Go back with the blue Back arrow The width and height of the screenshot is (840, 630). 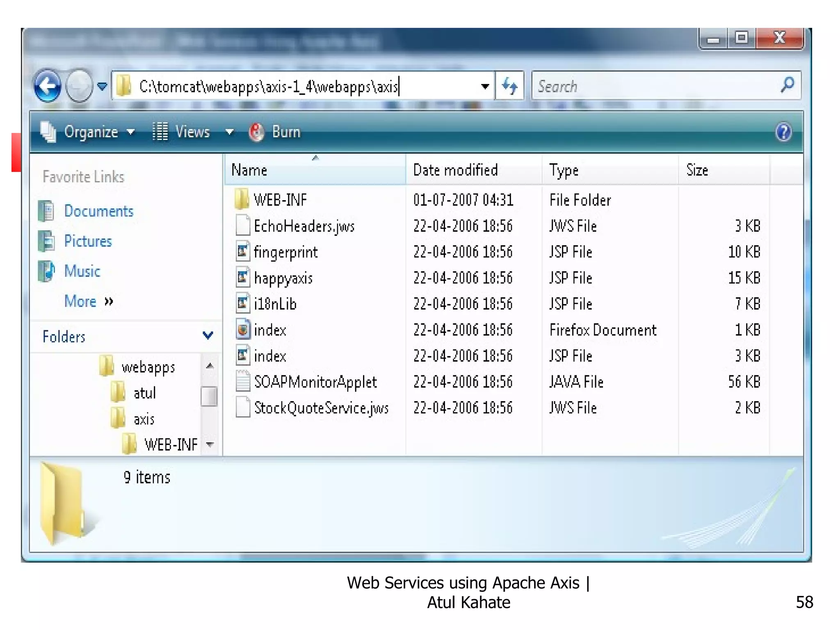pyautogui.click(x=48, y=85)
